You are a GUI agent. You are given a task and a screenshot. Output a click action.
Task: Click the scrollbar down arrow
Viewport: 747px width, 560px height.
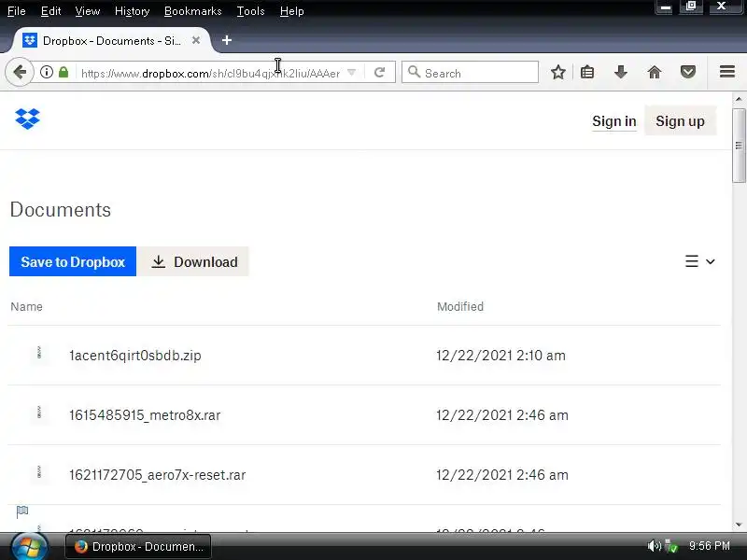(739, 525)
